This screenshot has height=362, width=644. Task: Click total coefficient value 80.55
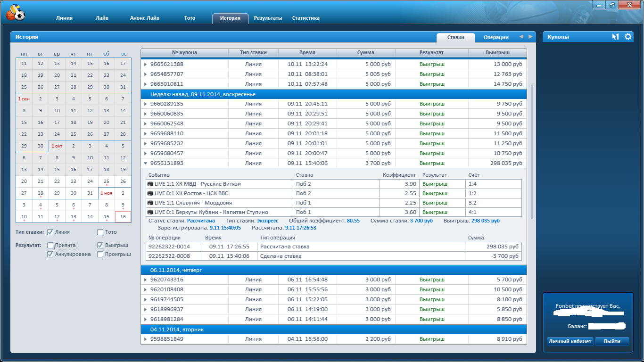[353, 221]
